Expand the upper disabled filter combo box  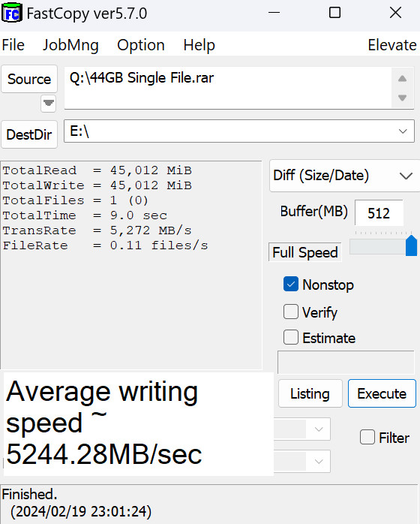[x=319, y=429]
